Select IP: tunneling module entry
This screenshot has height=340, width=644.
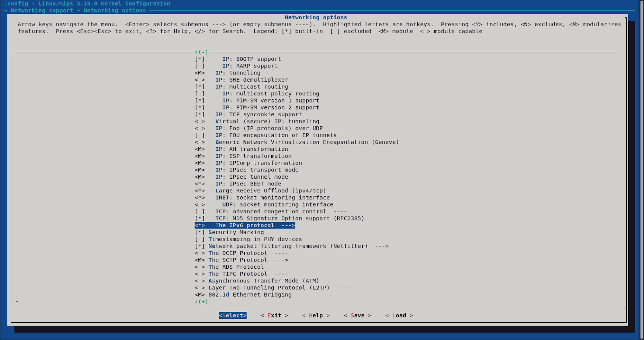click(237, 73)
